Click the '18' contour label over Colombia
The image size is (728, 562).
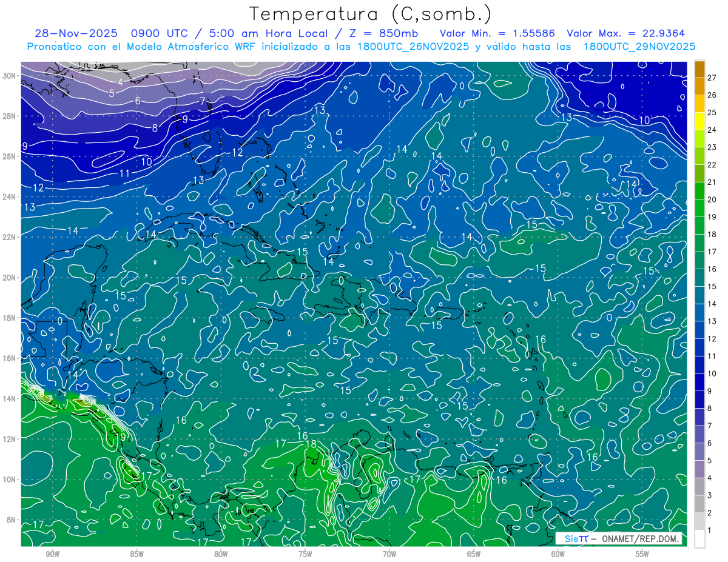(311, 444)
